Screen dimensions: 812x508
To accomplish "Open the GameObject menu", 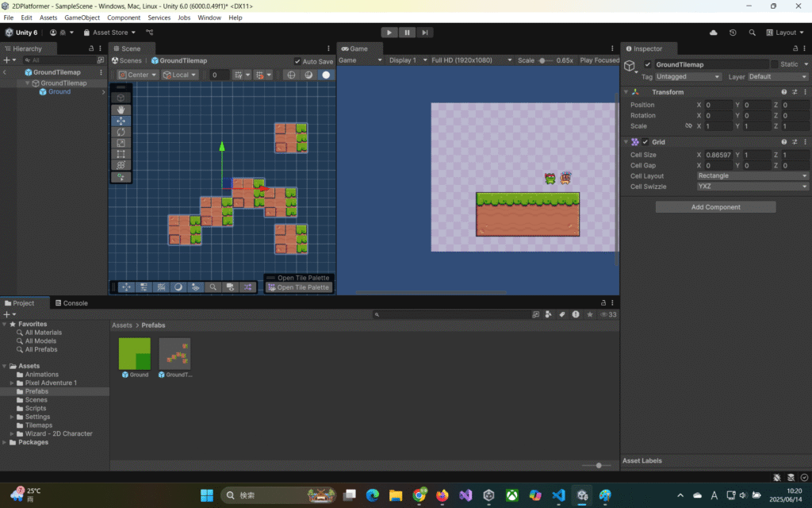I will tap(82, 17).
